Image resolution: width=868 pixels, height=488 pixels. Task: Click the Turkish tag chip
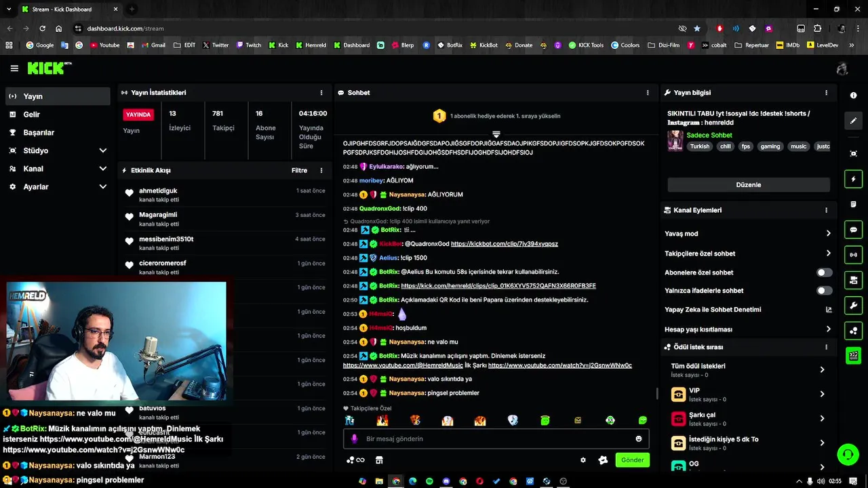pyautogui.click(x=700, y=146)
